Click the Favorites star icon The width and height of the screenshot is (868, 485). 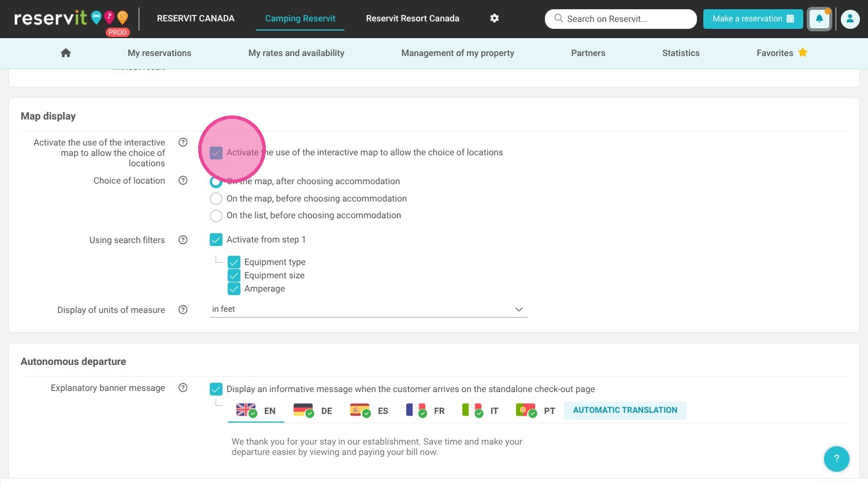pos(803,53)
